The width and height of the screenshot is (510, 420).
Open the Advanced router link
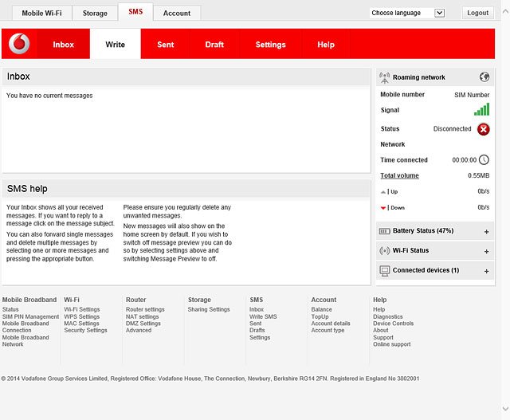pyautogui.click(x=139, y=330)
